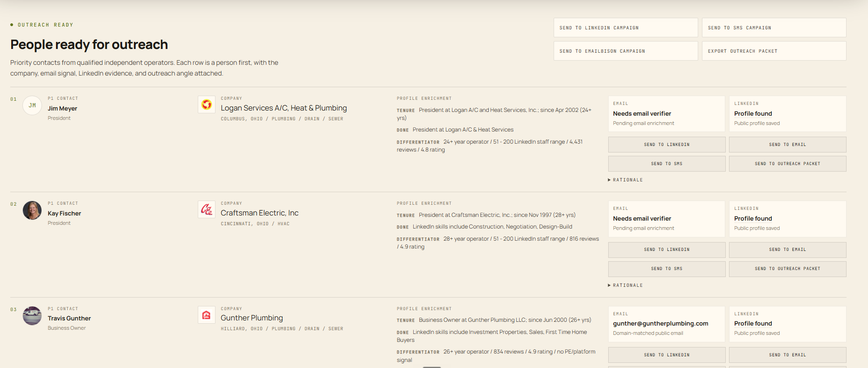Viewport: 868px width, 368px height.
Task: Click the 'People ready for outreach' heading
Action: coord(89,44)
